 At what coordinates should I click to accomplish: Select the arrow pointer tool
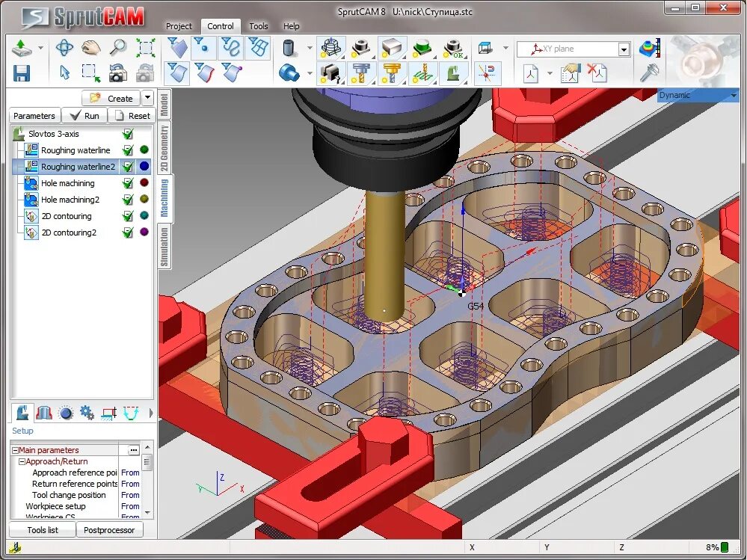[x=65, y=73]
